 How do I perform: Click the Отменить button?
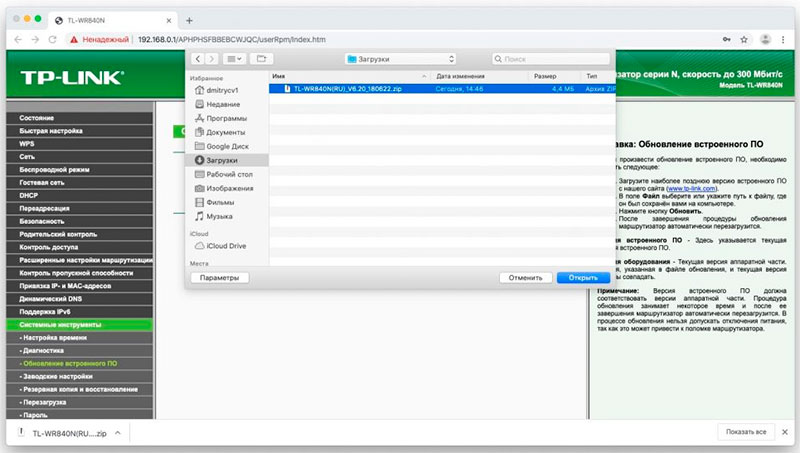click(x=524, y=277)
